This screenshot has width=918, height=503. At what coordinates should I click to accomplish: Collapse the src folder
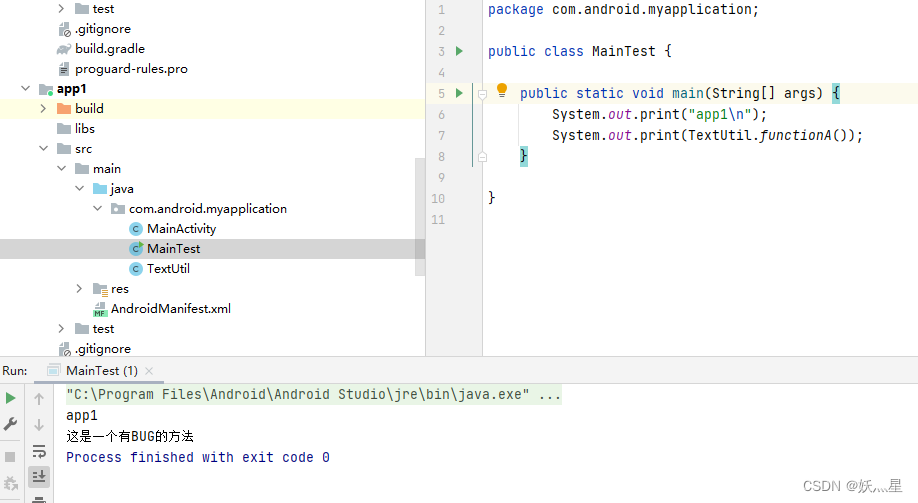click(43, 148)
